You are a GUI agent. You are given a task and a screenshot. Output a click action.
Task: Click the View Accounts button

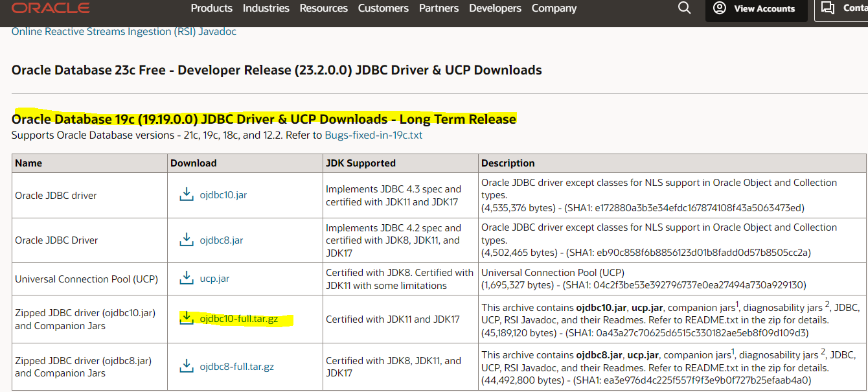[756, 8]
